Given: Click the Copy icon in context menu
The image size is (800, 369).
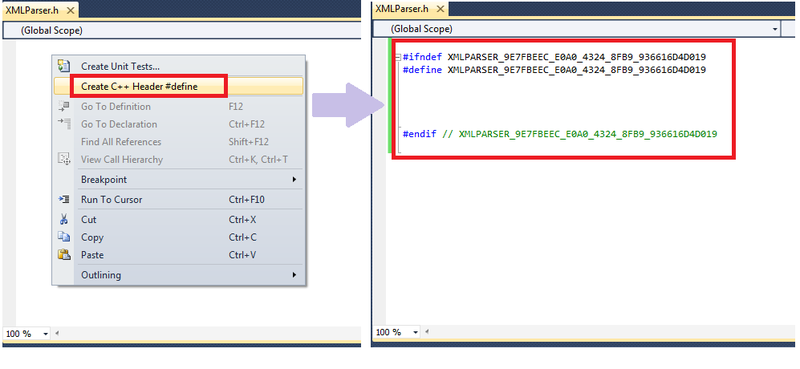Looking at the screenshot, I should click(x=64, y=237).
